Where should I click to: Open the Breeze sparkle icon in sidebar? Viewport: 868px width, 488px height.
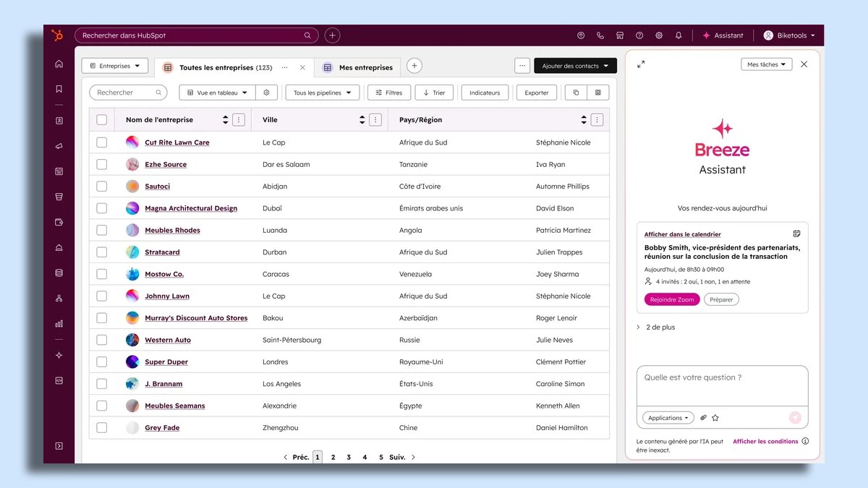pyautogui.click(x=59, y=355)
